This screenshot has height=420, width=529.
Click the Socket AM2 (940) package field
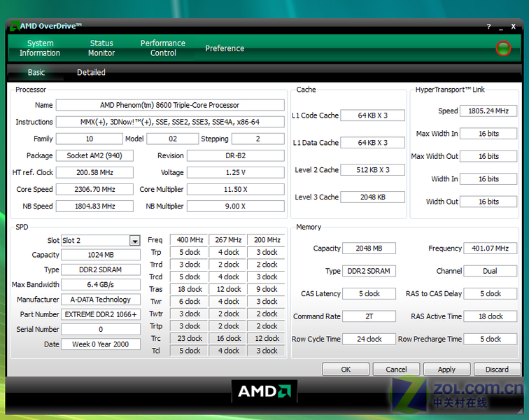(94, 155)
